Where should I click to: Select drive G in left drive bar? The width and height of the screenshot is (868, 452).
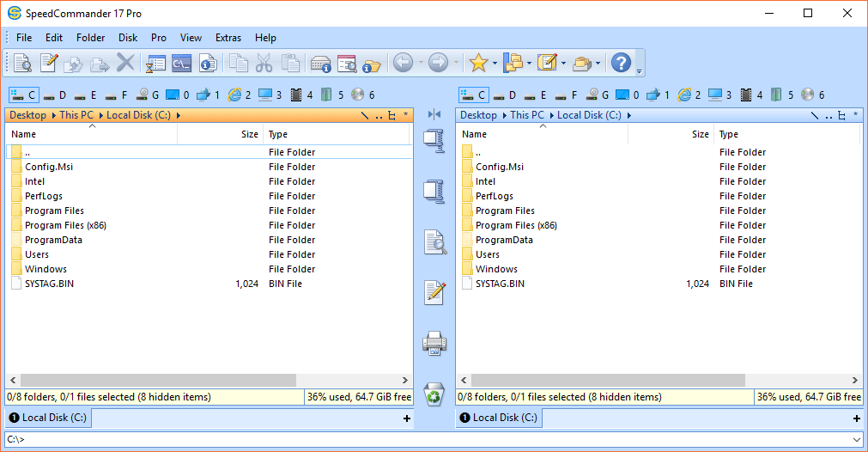click(148, 95)
